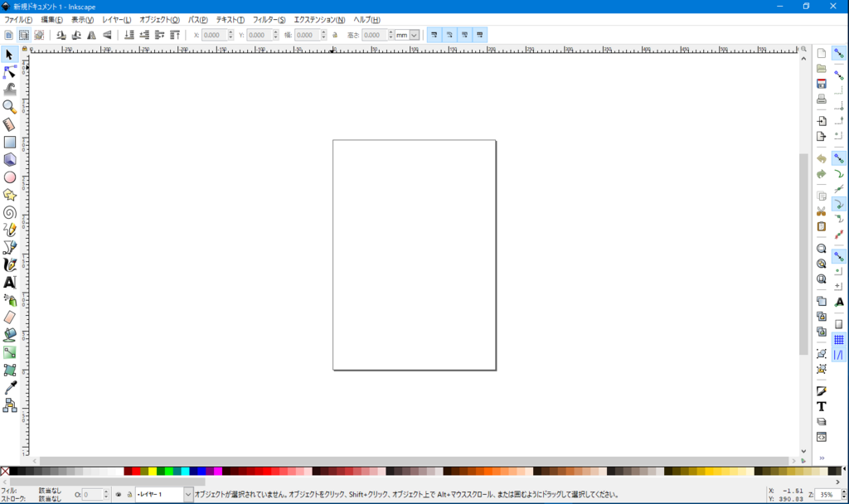Open the XML editor icon
The image size is (849, 504).
tap(822, 437)
